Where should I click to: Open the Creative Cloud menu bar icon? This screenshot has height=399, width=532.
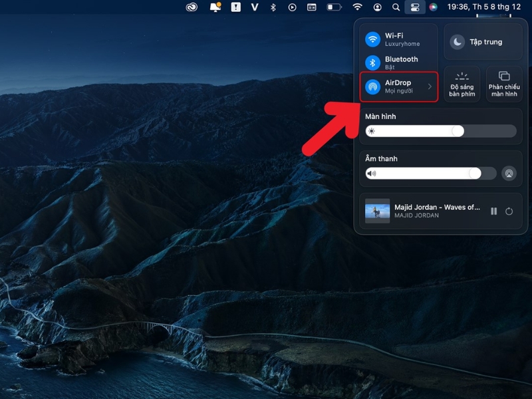(x=192, y=7)
